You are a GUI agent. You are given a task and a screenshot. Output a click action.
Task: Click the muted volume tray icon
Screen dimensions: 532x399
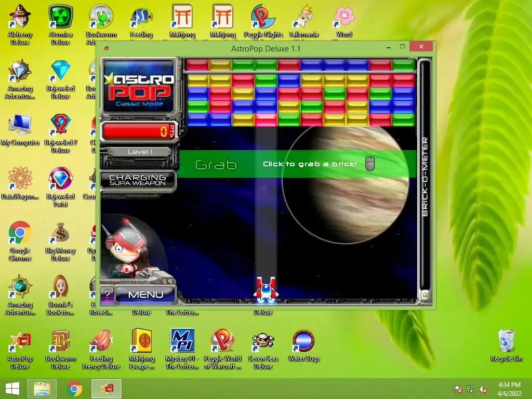(483, 389)
